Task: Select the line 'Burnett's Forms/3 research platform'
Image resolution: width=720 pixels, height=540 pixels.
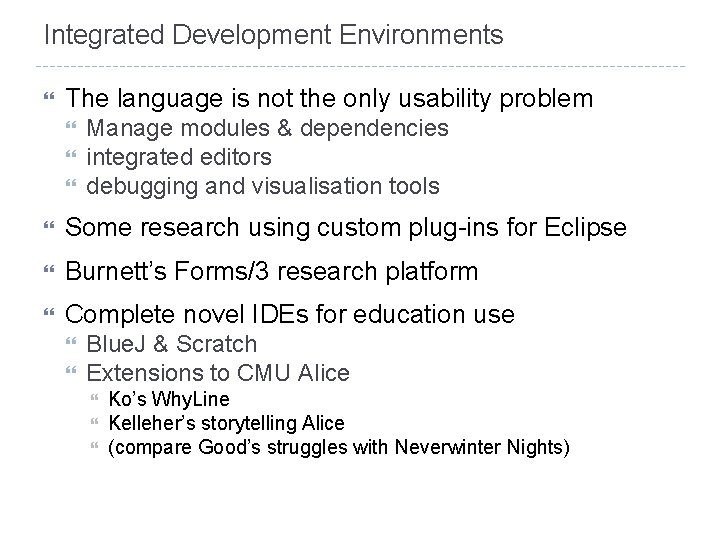Action: tap(272, 271)
